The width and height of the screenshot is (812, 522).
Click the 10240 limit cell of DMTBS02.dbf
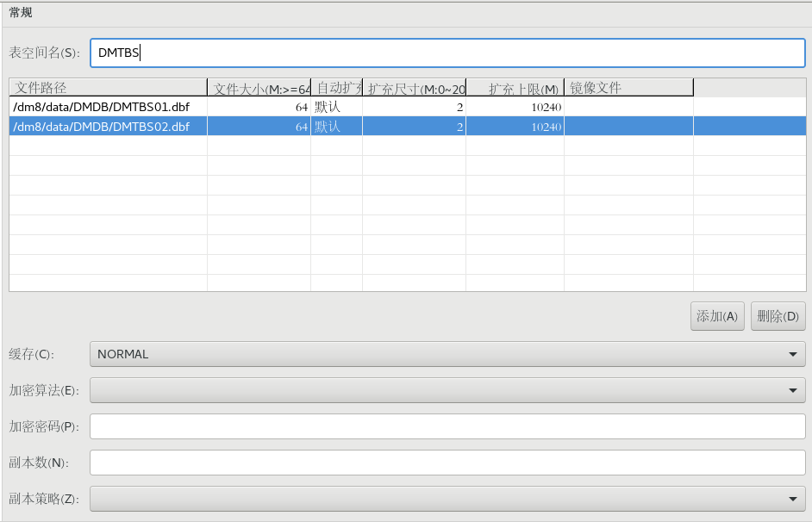pyautogui.click(x=515, y=127)
